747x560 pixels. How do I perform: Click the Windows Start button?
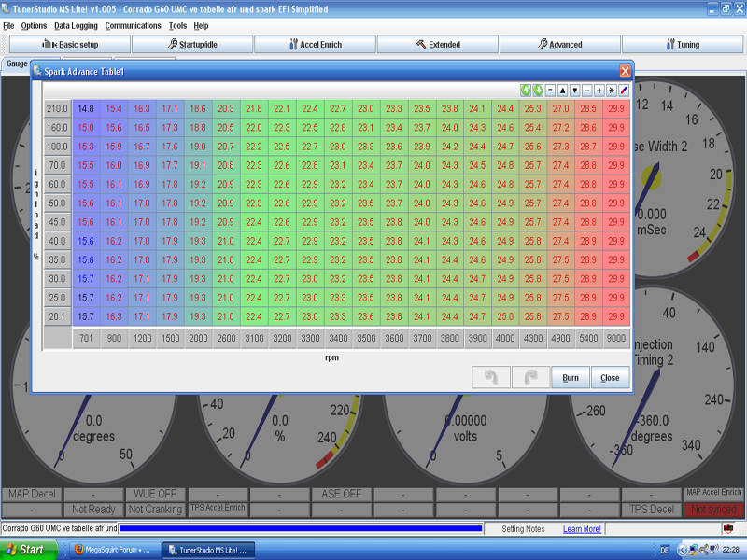30,550
